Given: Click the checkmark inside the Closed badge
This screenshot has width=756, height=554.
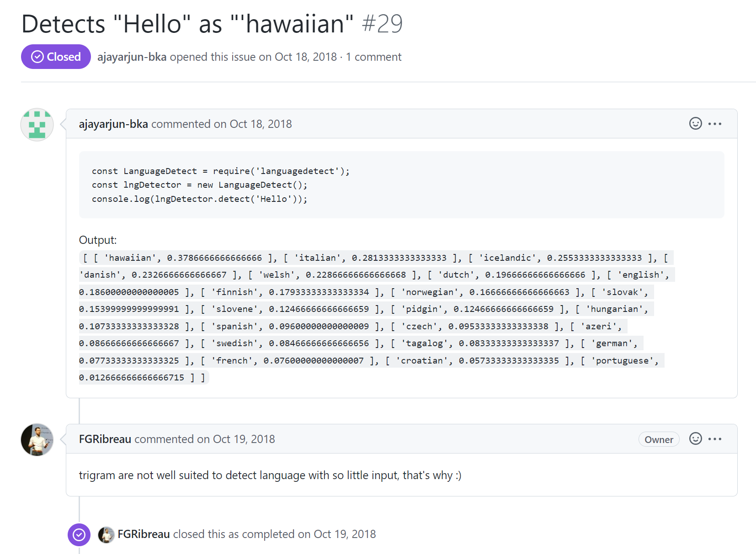Looking at the screenshot, I should point(37,57).
